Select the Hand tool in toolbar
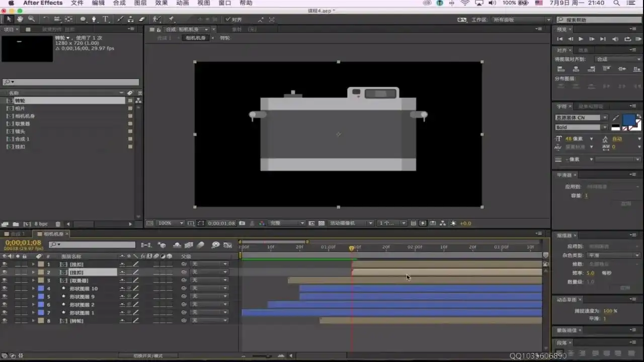The height and width of the screenshot is (362, 644). click(20, 20)
